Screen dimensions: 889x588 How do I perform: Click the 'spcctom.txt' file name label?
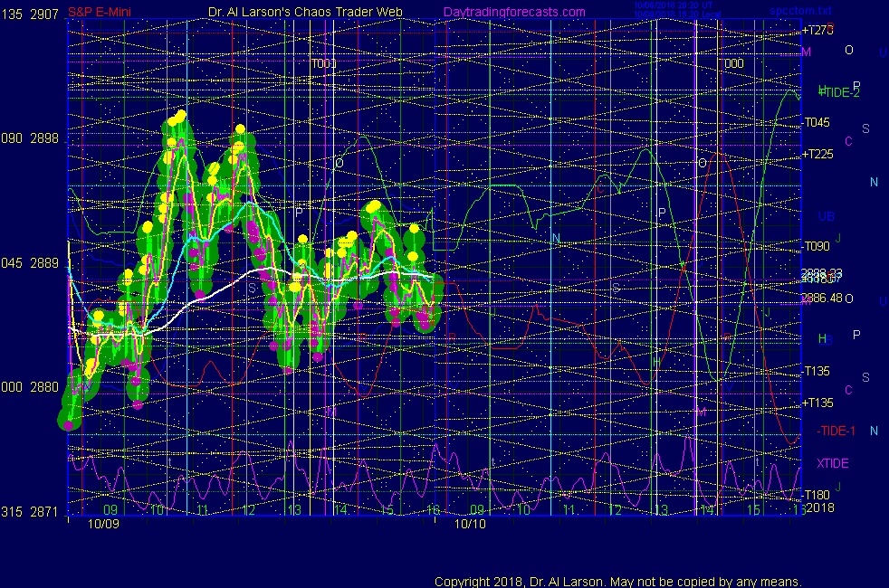tap(800, 10)
